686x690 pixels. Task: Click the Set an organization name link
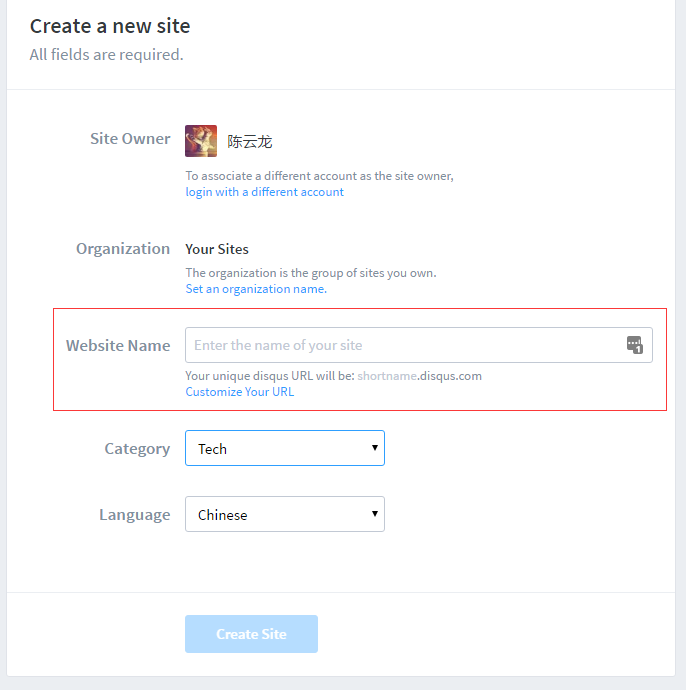tap(256, 289)
